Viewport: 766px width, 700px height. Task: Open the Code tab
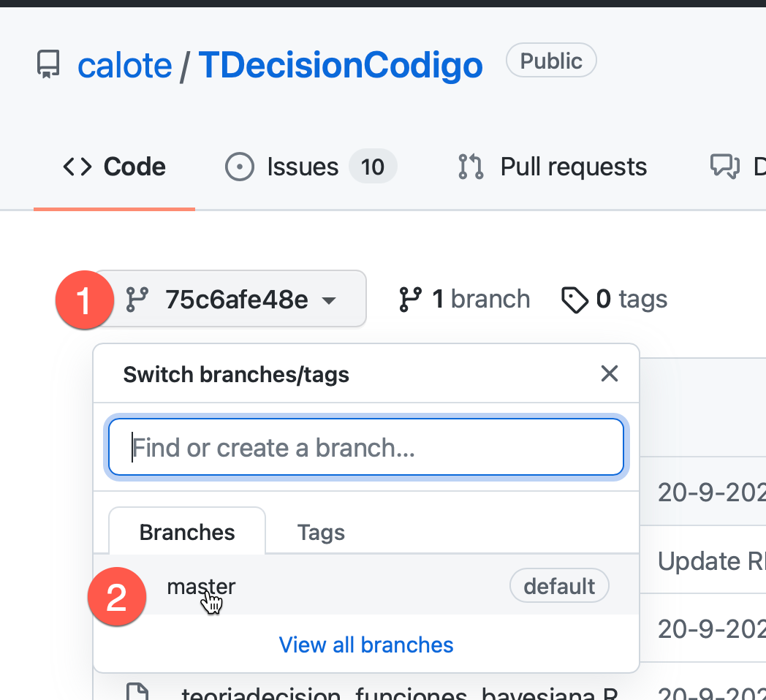(114, 167)
